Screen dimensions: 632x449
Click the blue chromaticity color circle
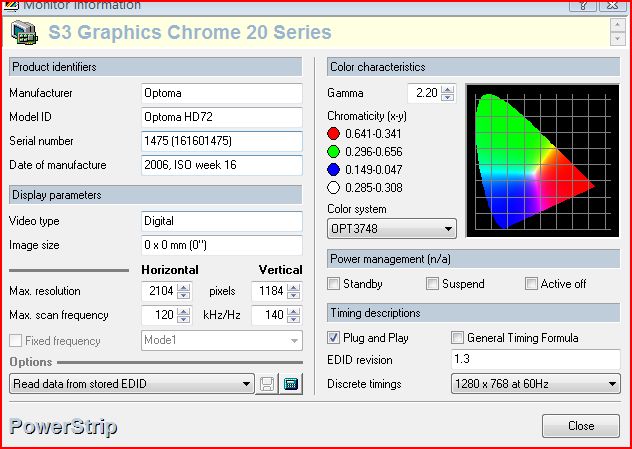333,170
